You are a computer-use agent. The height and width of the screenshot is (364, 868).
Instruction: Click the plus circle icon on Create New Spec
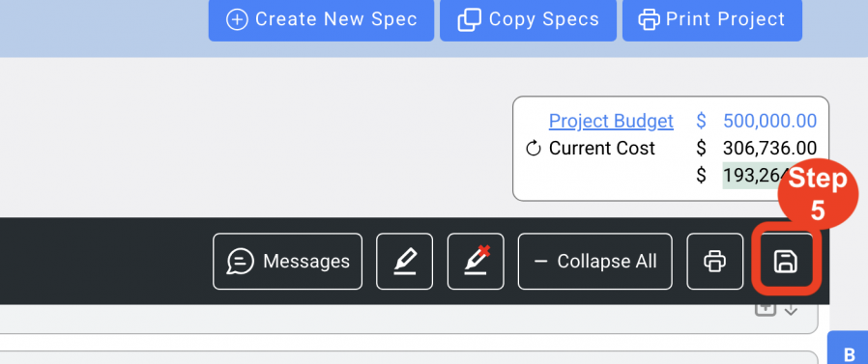click(x=237, y=19)
